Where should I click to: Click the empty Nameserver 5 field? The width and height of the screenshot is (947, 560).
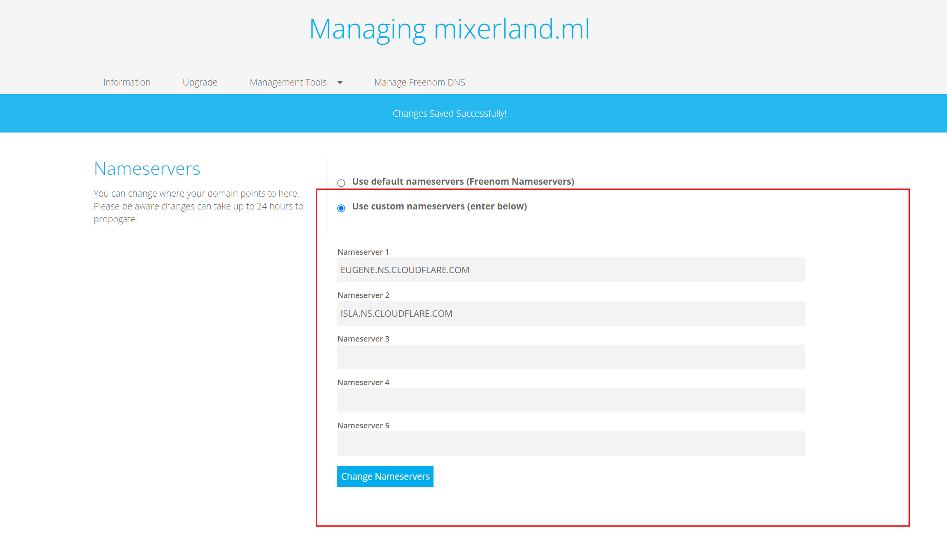571,444
